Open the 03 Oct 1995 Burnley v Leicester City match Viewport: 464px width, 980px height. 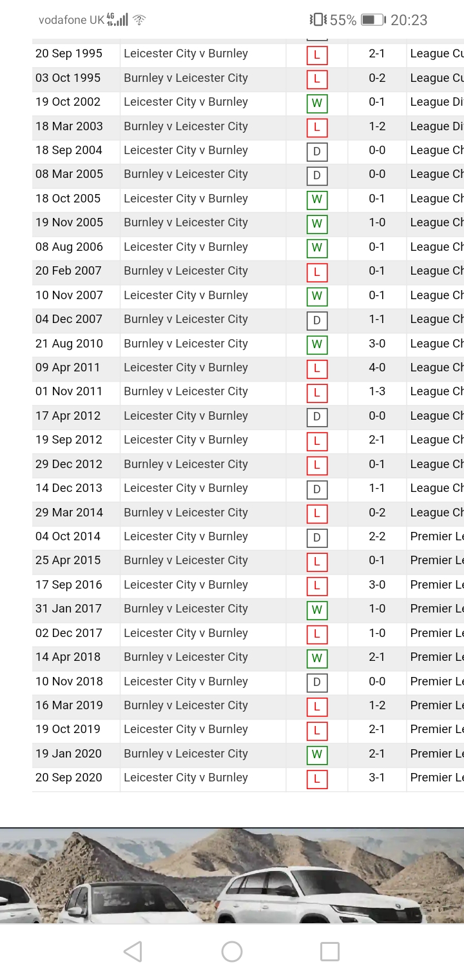click(x=186, y=78)
